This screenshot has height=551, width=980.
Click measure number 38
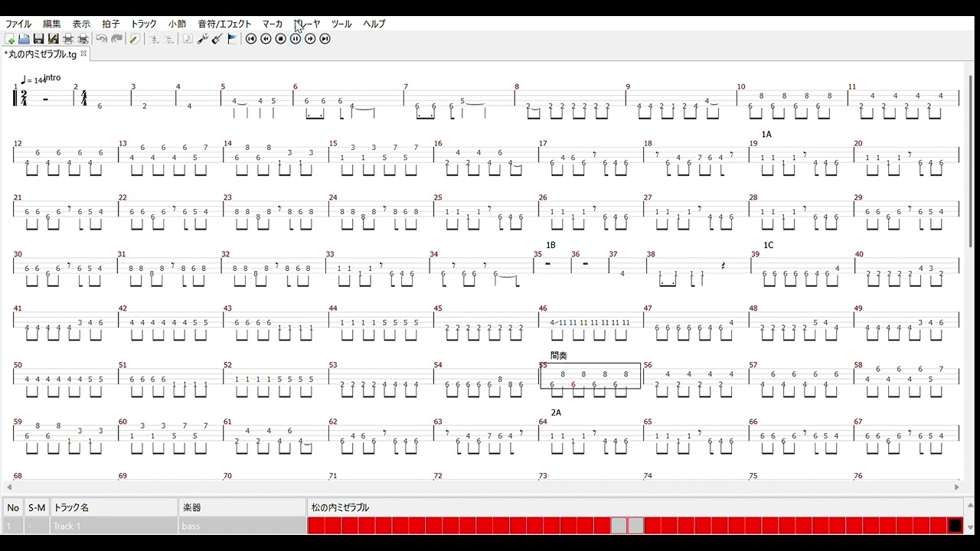(651, 254)
